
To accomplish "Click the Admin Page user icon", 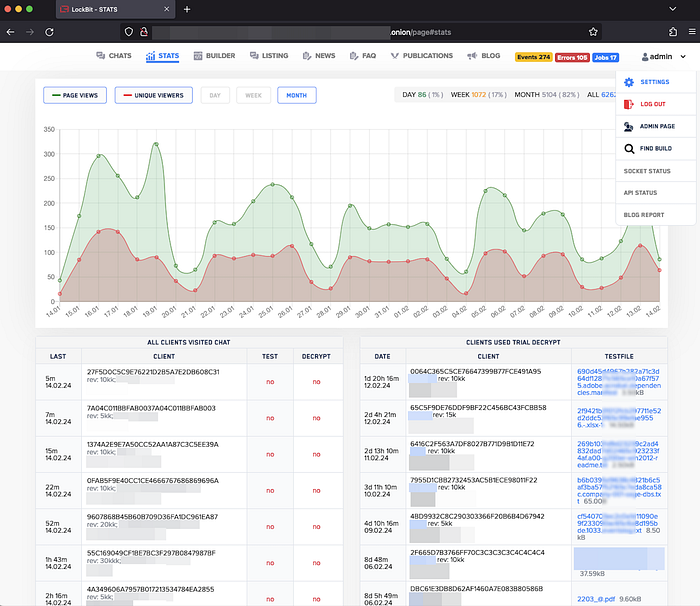I will pyautogui.click(x=628, y=127).
